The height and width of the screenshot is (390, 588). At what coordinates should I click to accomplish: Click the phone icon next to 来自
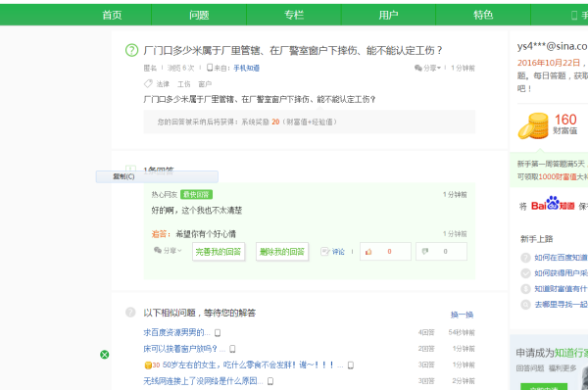pos(210,68)
